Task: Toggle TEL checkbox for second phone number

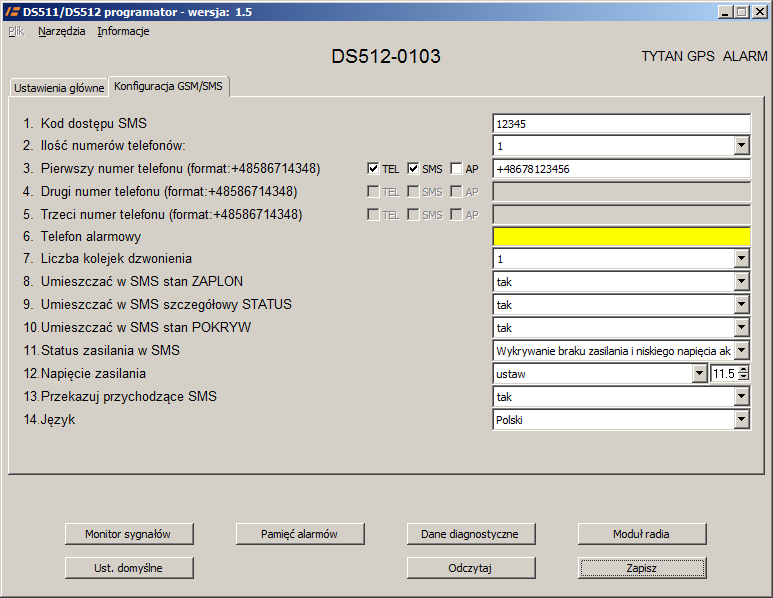Action: click(x=373, y=192)
